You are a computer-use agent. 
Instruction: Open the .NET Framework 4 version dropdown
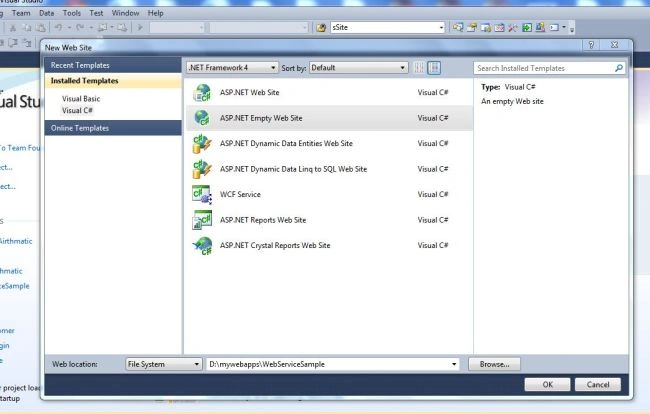[x=232, y=68]
